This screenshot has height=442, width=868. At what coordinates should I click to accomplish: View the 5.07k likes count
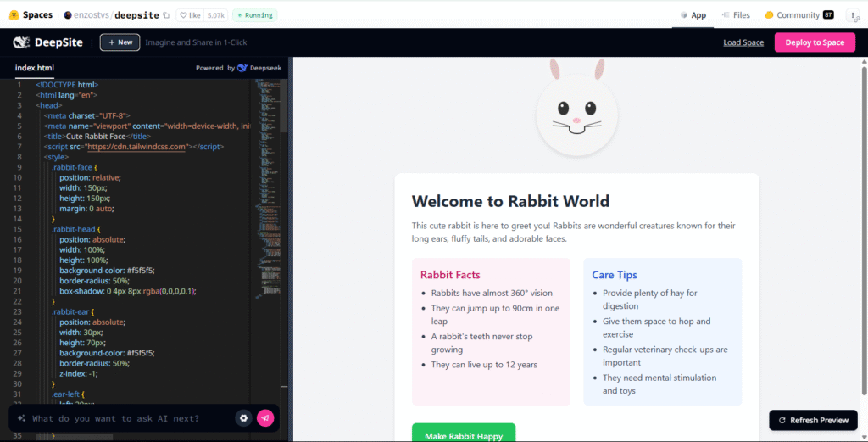point(216,15)
